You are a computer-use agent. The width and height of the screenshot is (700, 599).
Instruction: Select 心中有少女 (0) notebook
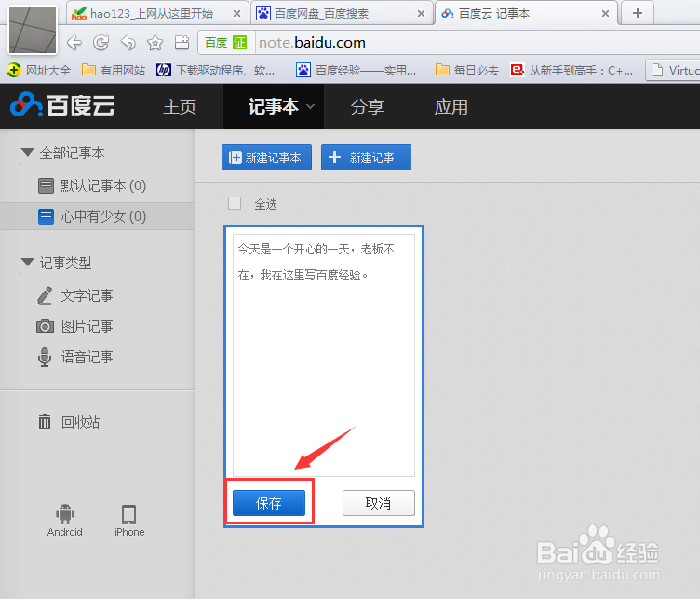98,217
